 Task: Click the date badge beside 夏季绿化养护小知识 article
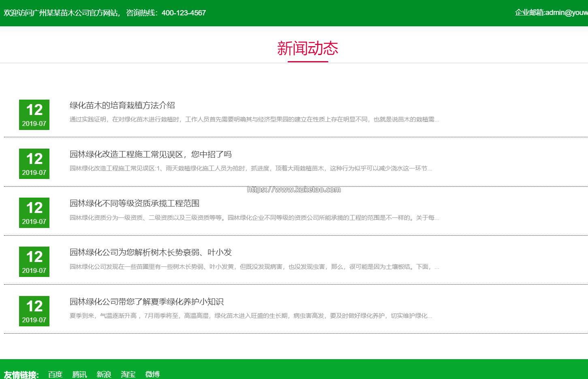[x=34, y=311]
